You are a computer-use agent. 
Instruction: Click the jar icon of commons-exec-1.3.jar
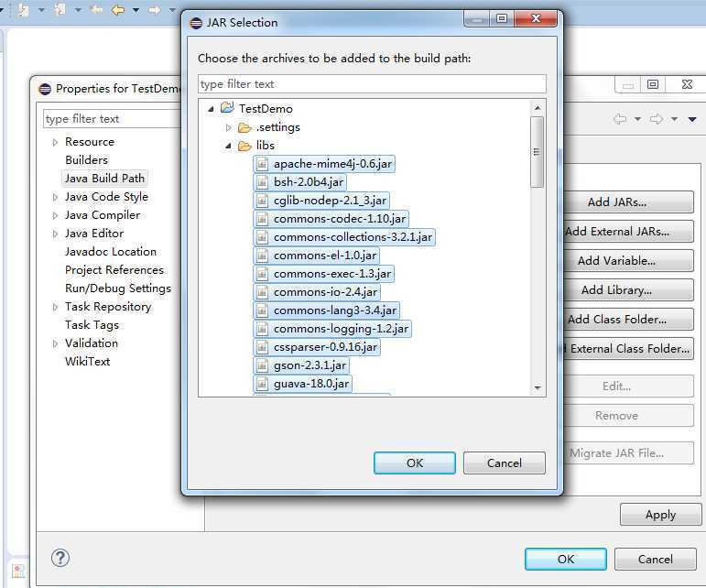tap(262, 274)
